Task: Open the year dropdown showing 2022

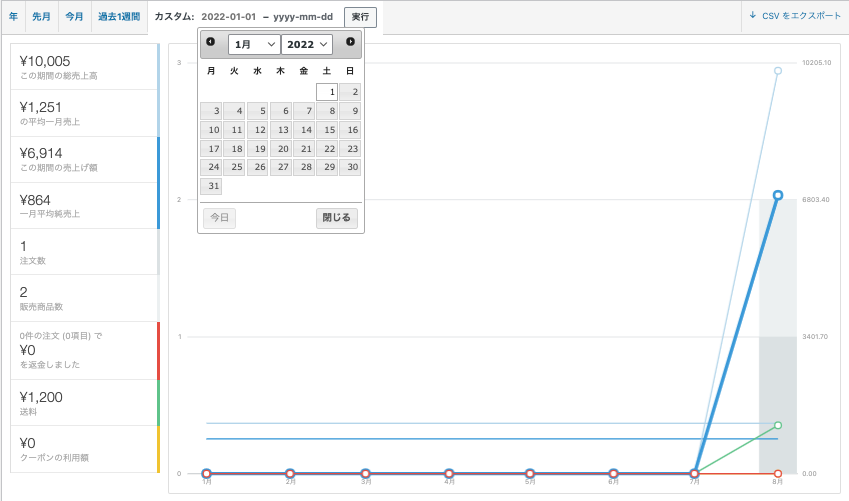Action: pos(306,44)
